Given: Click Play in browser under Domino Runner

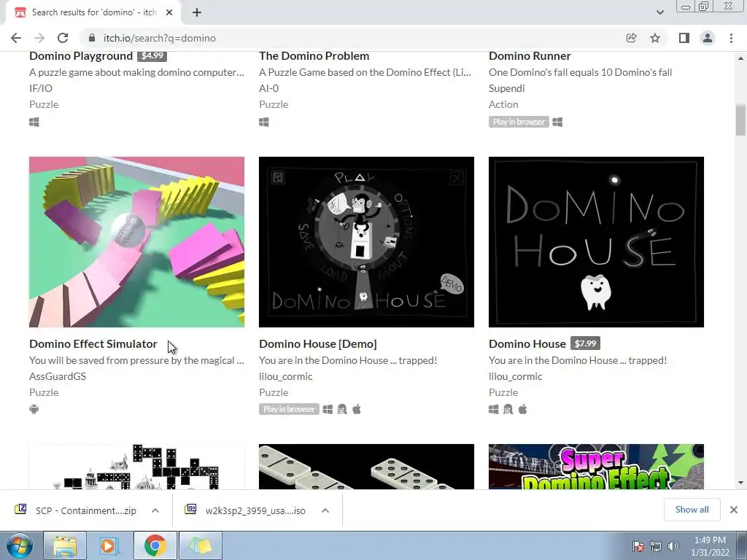Looking at the screenshot, I should coord(519,122).
